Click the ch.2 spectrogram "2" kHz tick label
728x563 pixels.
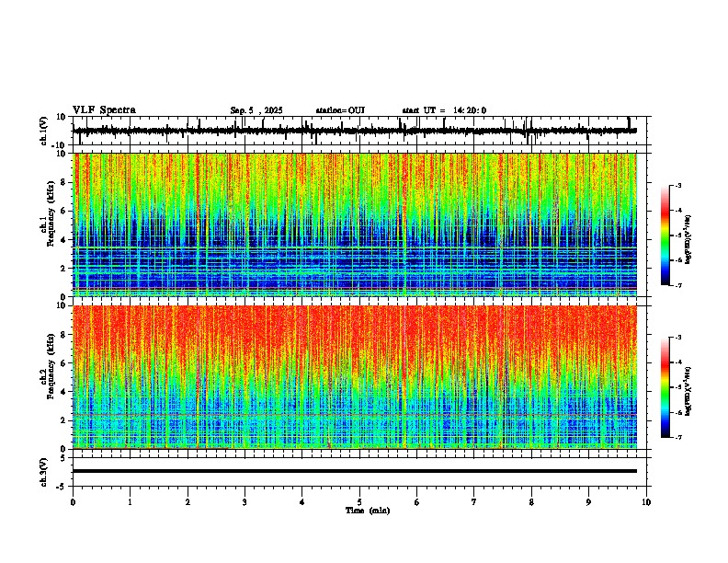63,420
